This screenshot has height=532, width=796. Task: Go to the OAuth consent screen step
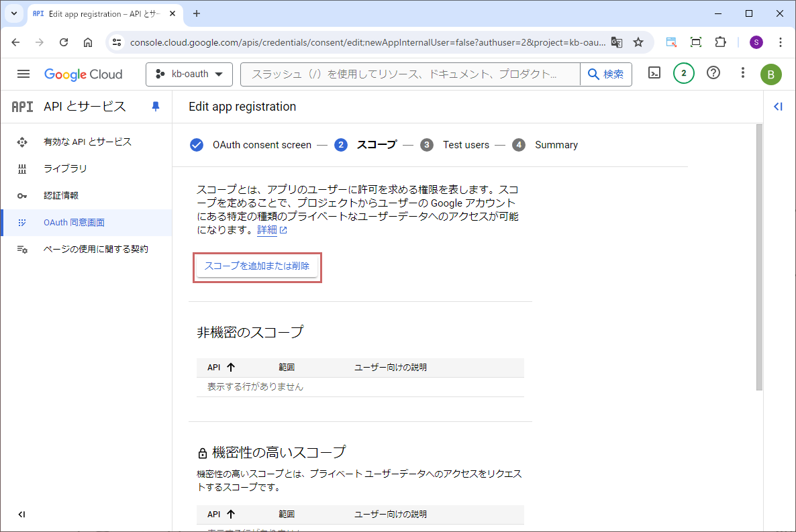262,145
